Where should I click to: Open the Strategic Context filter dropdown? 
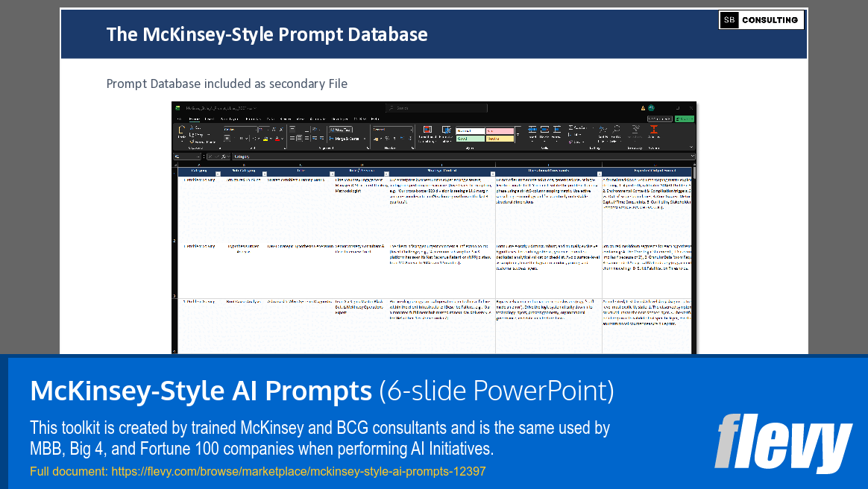(x=493, y=174)
